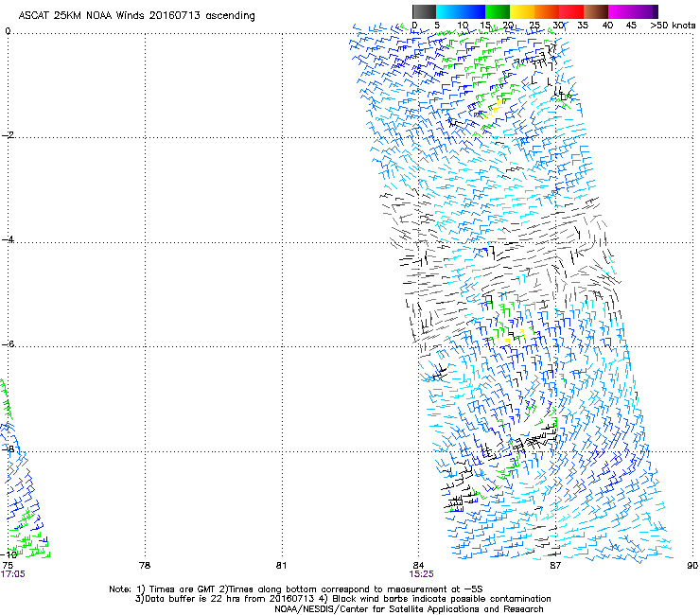The width and height of the screenshot is (700, 615).
Task: Click the purple time stamp '15:25'
Action: (x=422, y=574)
